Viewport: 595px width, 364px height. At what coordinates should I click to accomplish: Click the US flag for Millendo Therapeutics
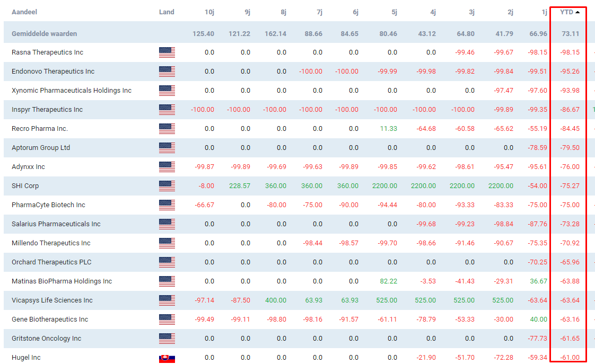click(167, 243)
